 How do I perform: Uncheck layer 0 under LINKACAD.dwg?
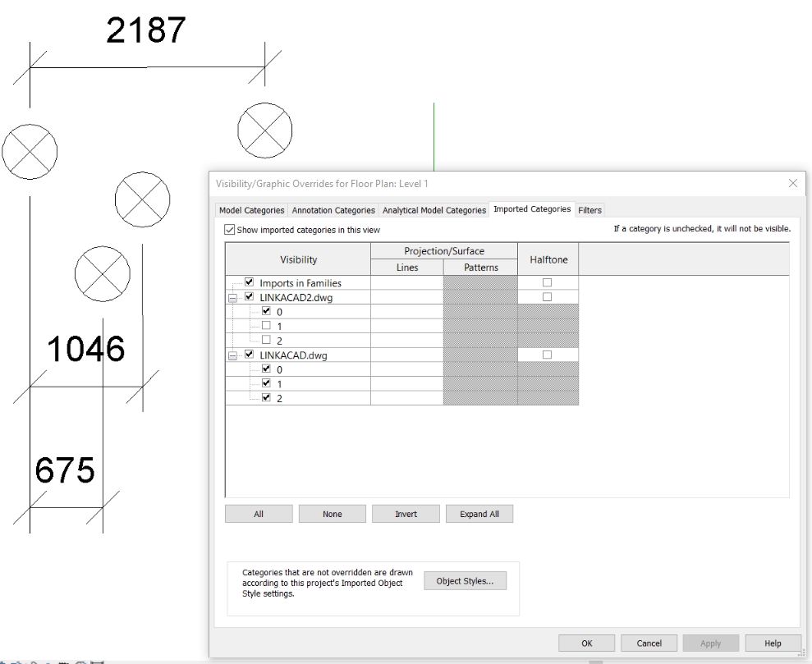click(x=266, y=369)
